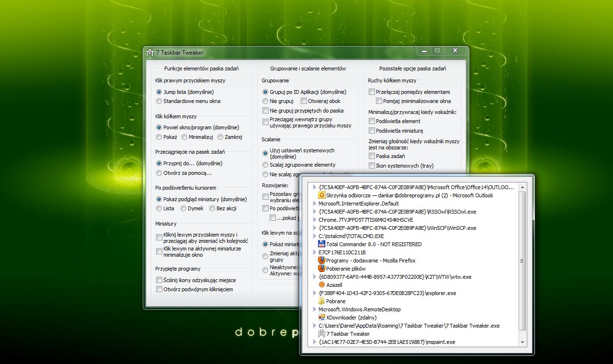Check Otwórz podwójnym kliknięciem
Image resolution: width=613 pixels, height=364 pixels.
tap(159, 289)
